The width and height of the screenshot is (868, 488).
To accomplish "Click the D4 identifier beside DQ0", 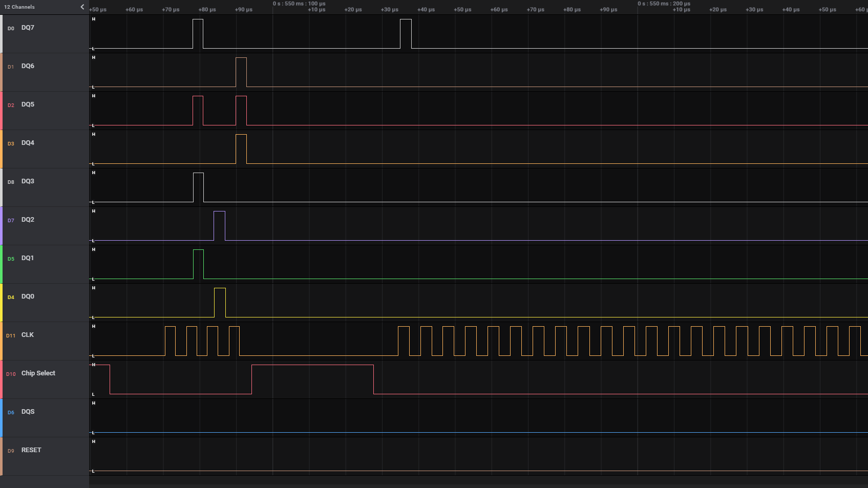I will click(11, 297).
